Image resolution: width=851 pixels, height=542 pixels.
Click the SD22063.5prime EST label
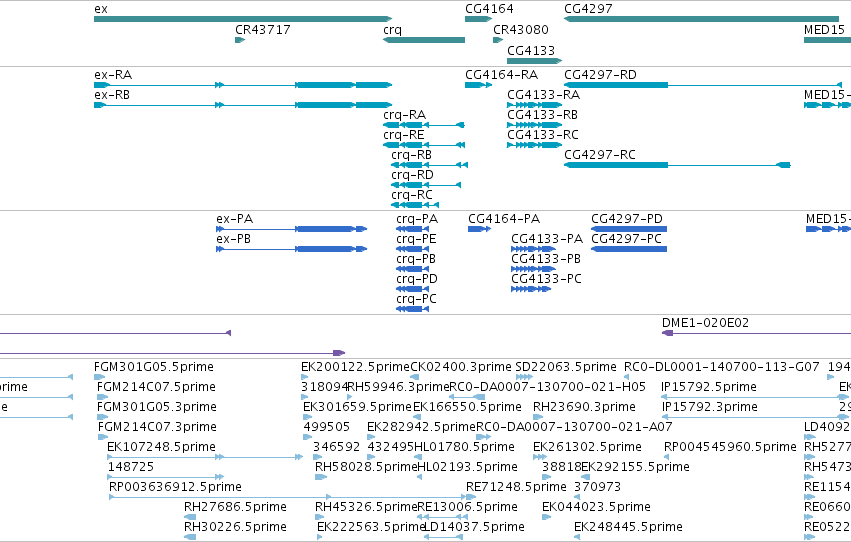click(x=566, y=367)
